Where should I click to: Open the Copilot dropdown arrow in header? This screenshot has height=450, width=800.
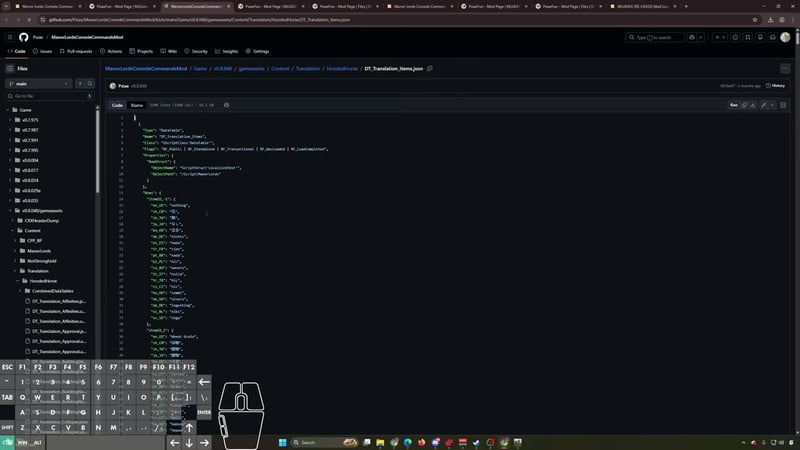pos(701,37)
